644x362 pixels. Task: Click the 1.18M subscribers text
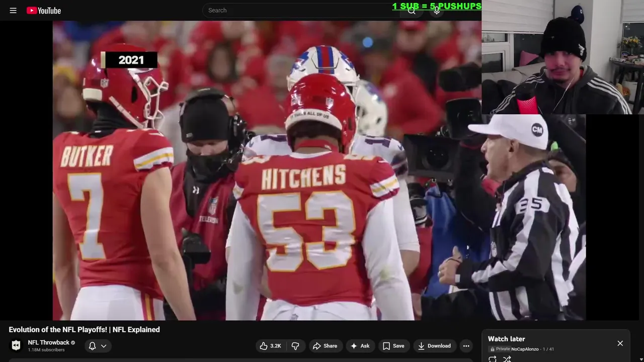click(46, 350)
